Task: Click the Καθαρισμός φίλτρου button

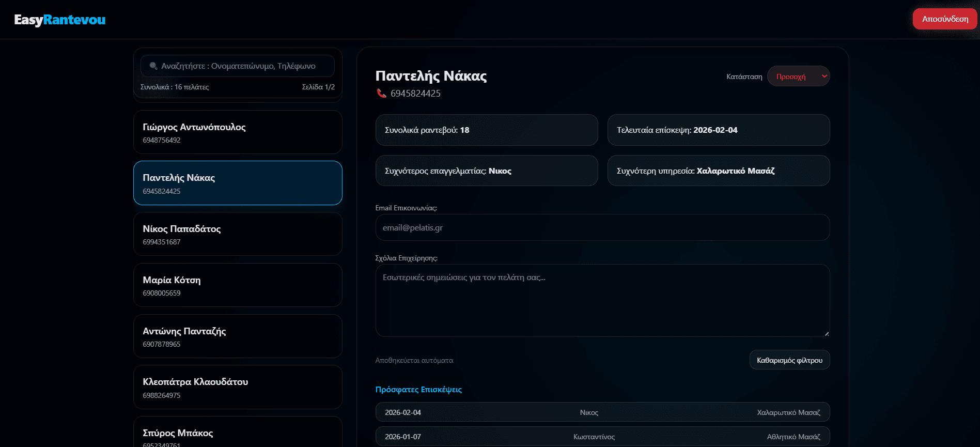Action: pos(789,360)
